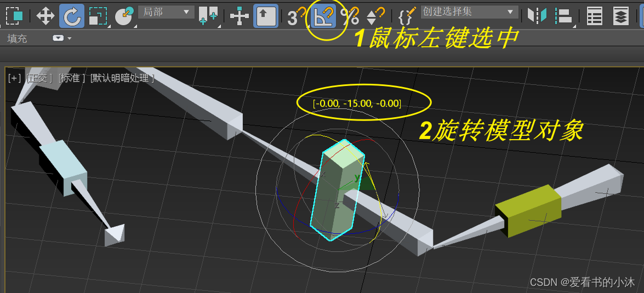The height and width of the screenshot is (293, 644).
Task: Pick the Select and Place tool
Action: coord(124,16)
